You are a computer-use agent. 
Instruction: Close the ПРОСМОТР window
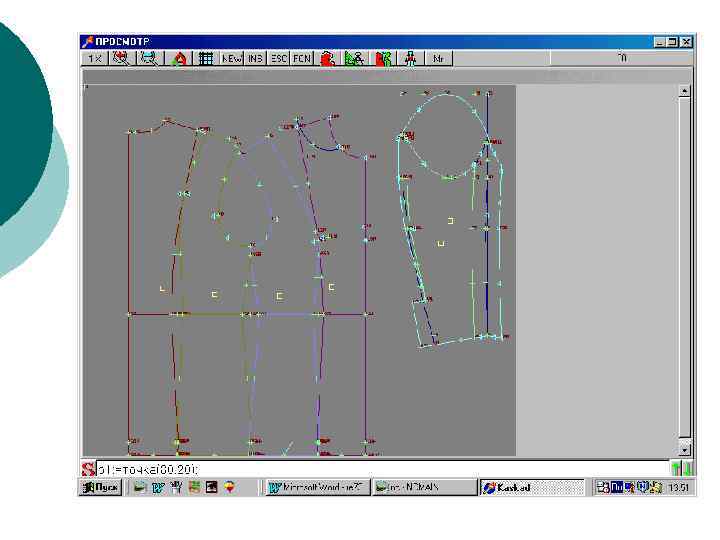(x=686, y=42)
